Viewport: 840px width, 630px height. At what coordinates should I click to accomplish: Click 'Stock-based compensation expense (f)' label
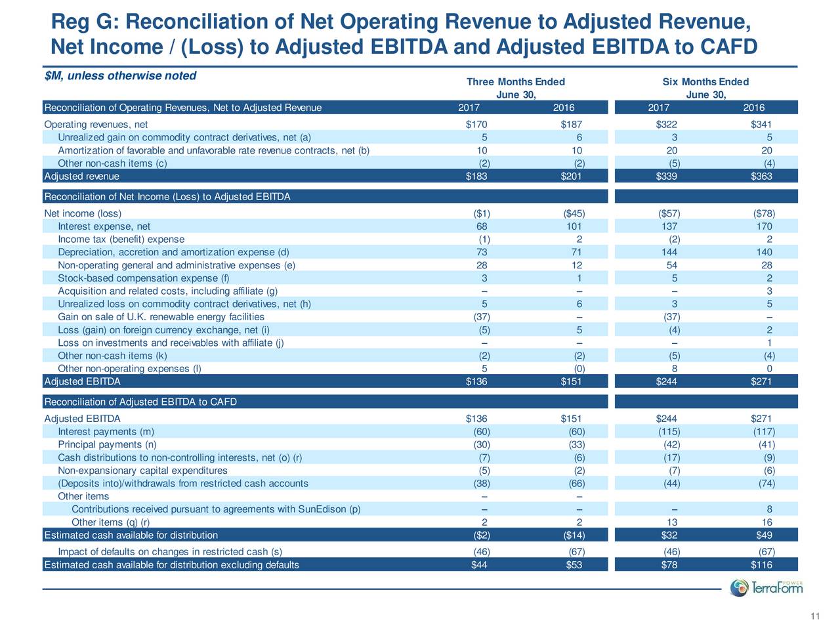coord(143,278)
